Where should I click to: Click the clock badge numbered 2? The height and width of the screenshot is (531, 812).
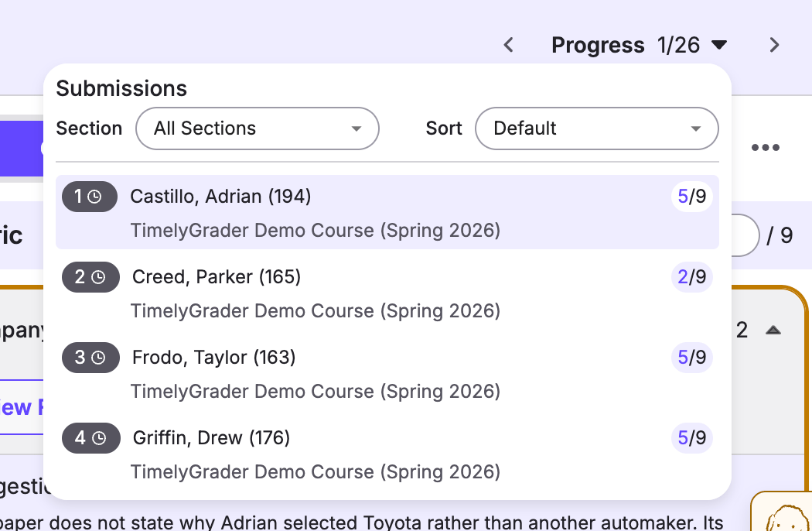(90, 277)
